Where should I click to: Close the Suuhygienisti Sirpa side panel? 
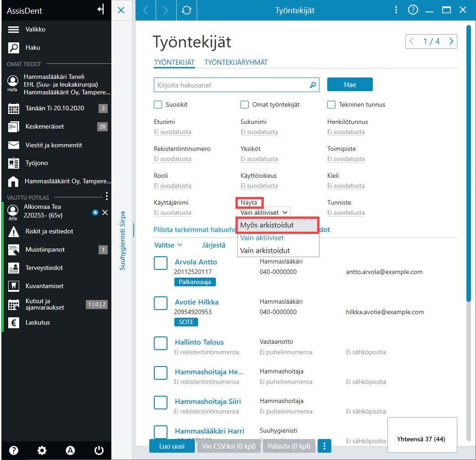pos(121,10)
